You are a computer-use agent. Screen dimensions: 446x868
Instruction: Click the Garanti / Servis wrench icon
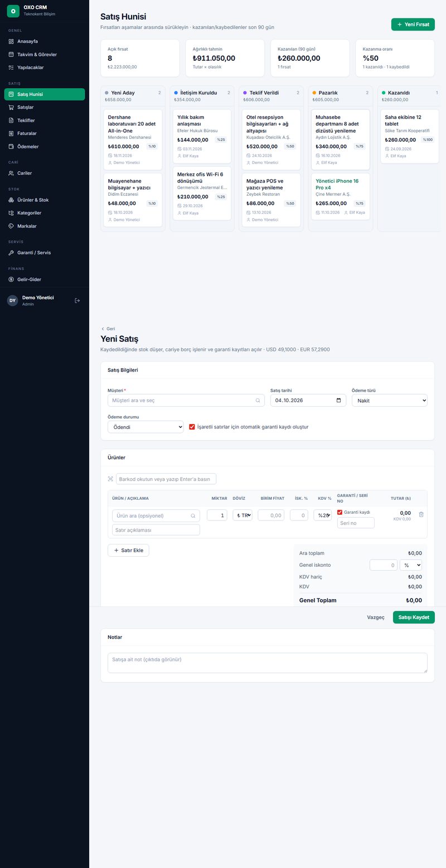tap(11, 253)
